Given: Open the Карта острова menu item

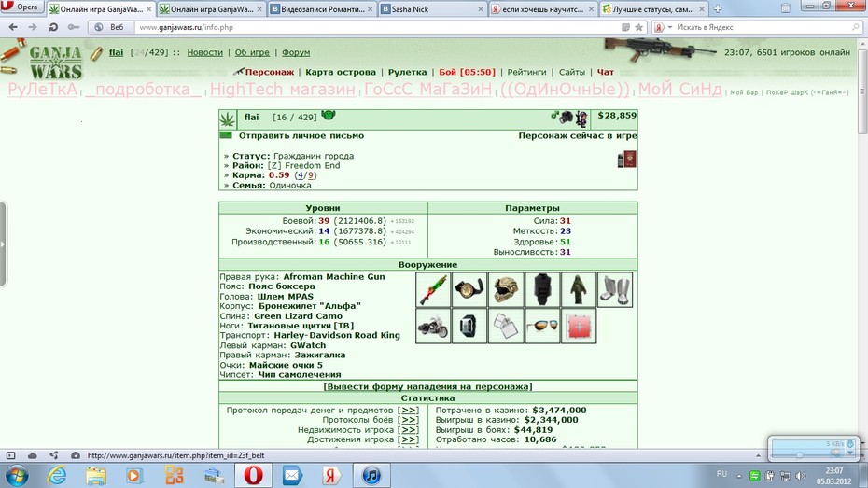Looking at the screenshot, I should [341, 72].
